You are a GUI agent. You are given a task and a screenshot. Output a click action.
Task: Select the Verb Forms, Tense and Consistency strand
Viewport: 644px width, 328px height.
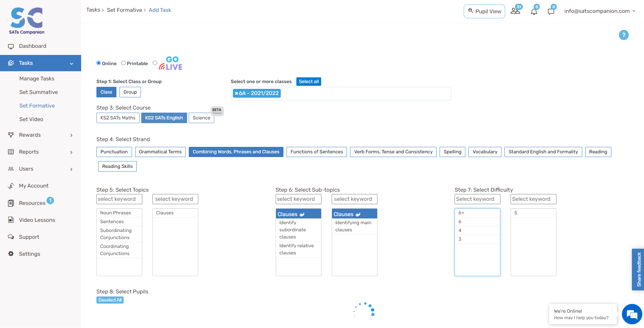(393, 152)
